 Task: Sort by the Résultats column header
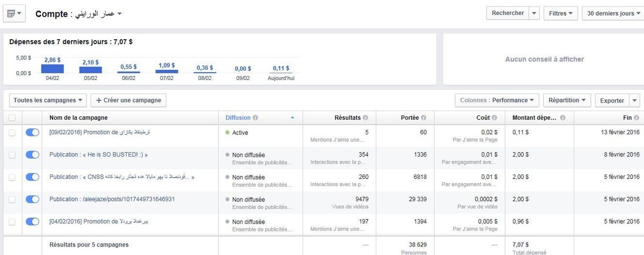[347, 118]
